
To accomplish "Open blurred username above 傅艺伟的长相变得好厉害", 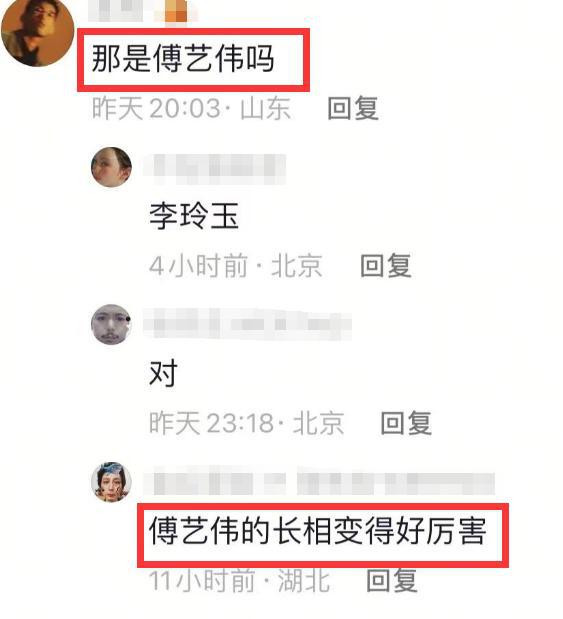I will tap(319, 482).
